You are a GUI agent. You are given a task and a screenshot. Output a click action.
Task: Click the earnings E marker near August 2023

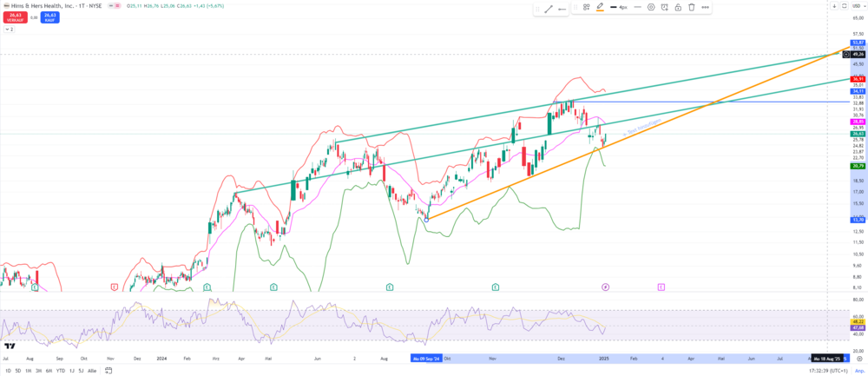35,287
